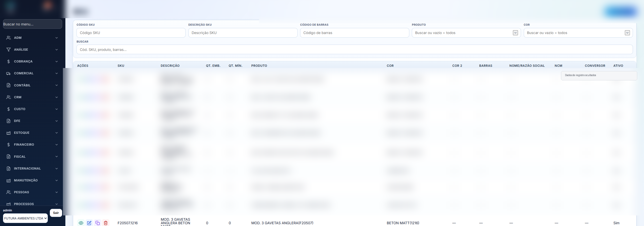
Task: Click the blue edit pencil icon
Action: point(89,223)
